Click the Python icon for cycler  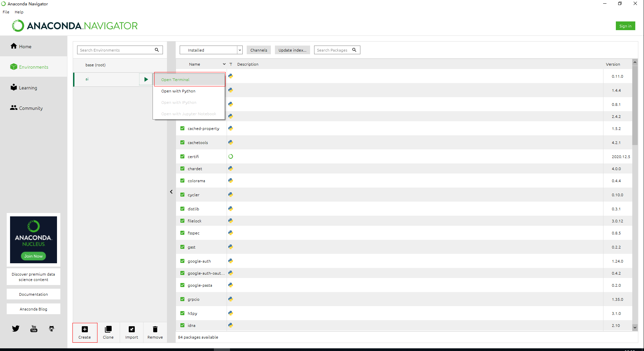[x=231, y=195]
